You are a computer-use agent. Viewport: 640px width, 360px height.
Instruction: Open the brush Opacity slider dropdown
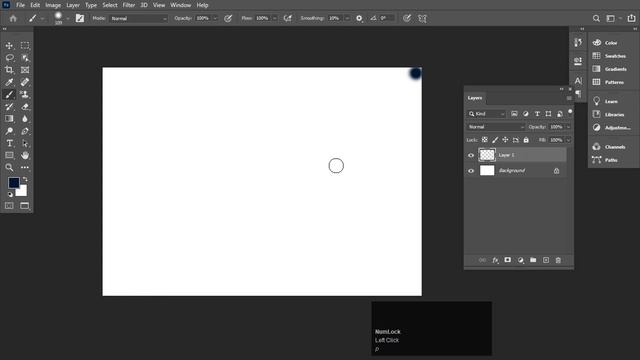(x=216, y=18)
